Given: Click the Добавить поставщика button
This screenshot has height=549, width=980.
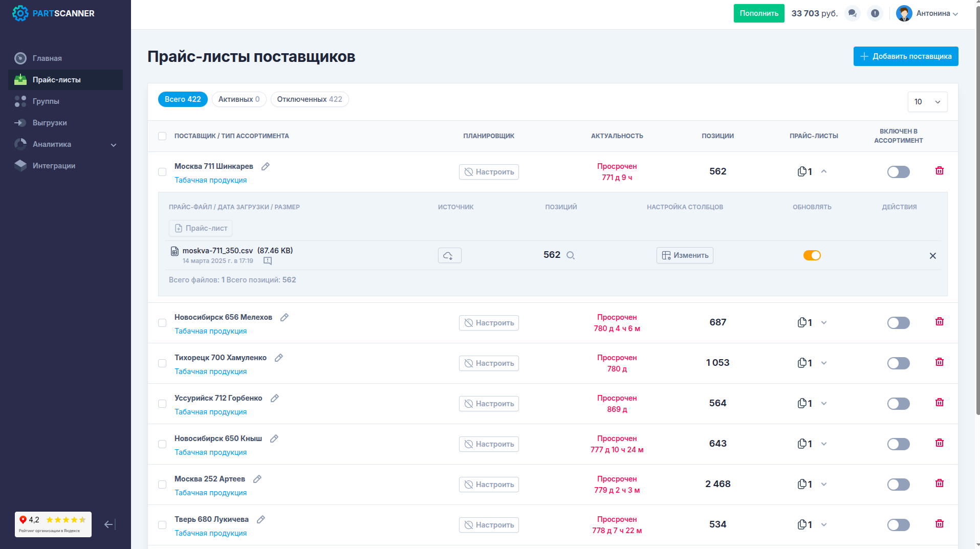Looking at the screenshot, I should (905, 56).
